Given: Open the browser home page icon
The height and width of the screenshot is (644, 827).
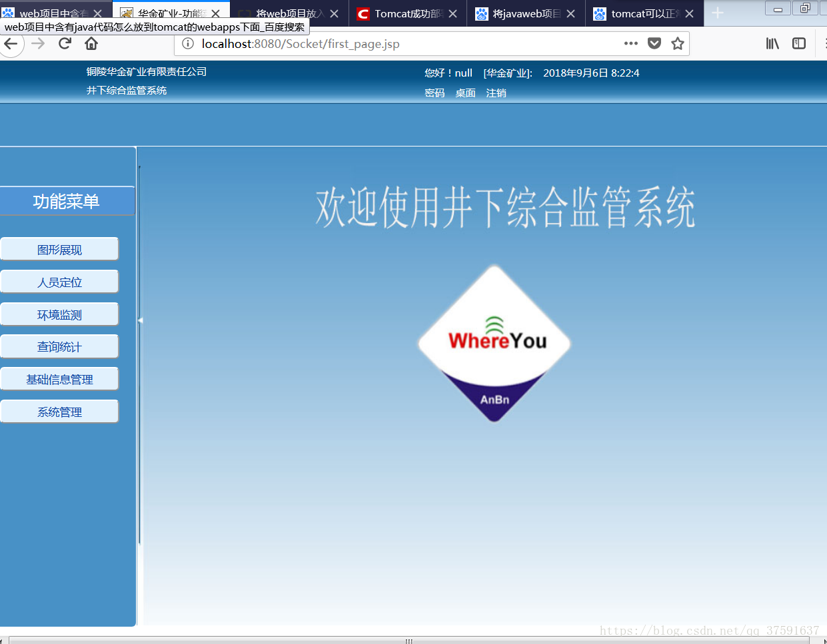Looking at the screenshot, I should (x=91, y=44).
